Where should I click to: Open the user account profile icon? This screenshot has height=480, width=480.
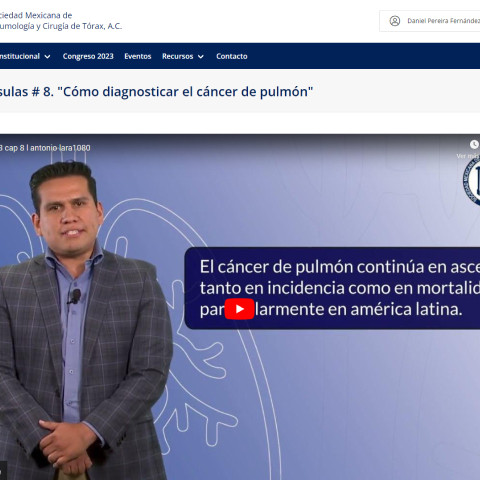click(x=395, y=21)
